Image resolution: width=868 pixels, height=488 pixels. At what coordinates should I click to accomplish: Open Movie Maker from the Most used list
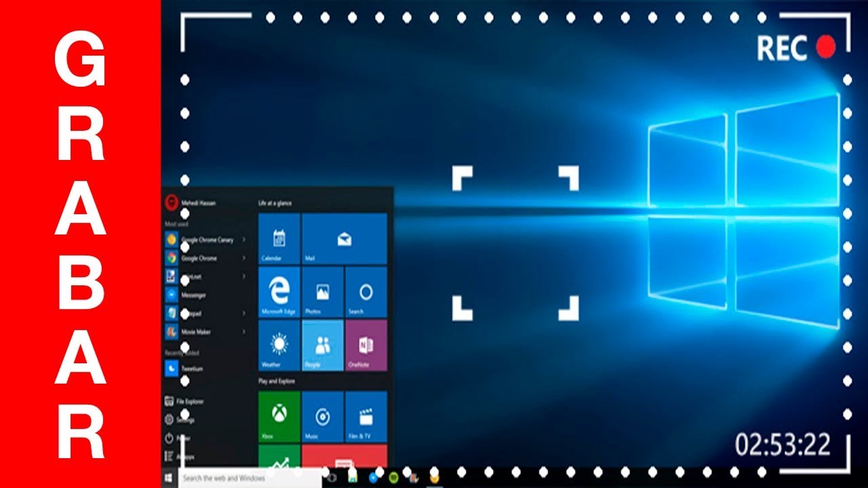pos(206,332)
